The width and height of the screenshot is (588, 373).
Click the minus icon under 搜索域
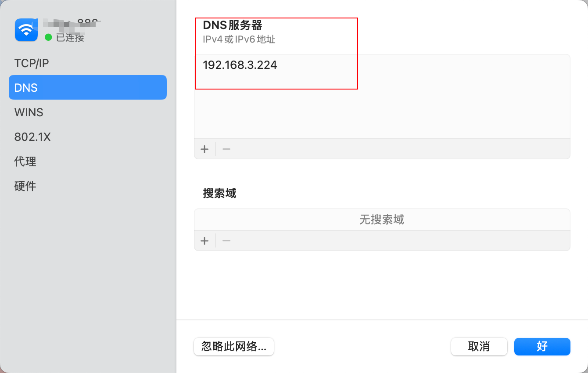point(226,240)
